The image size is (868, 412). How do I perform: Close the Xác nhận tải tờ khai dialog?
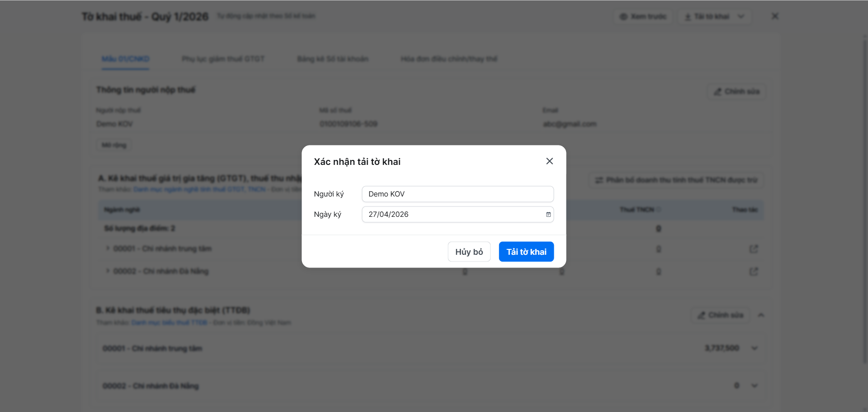549,161
